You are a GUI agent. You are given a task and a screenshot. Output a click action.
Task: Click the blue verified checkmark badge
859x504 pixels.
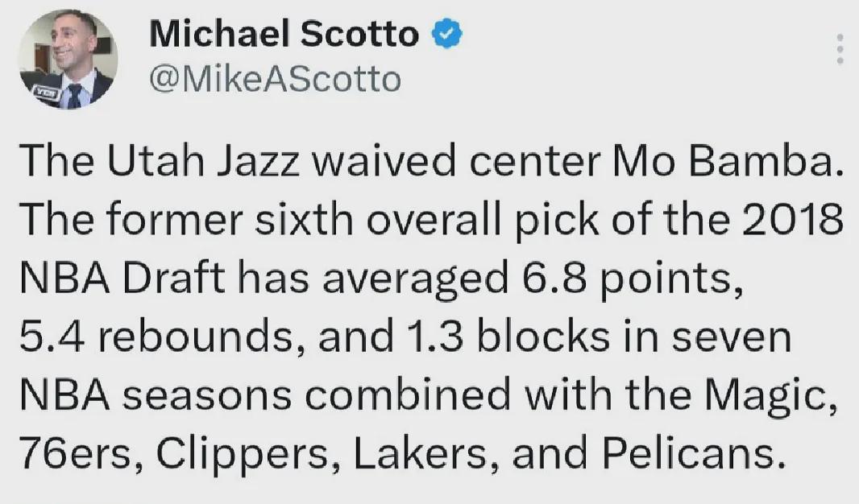448,34
